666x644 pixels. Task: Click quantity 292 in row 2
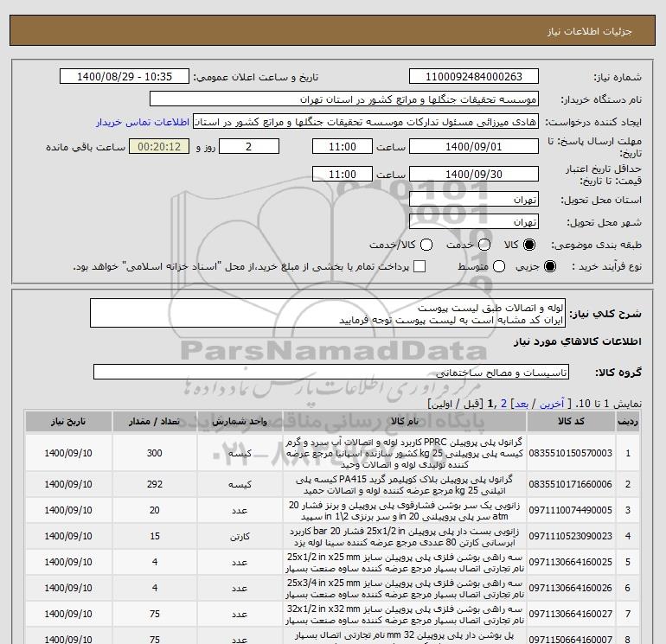(155, 484)
